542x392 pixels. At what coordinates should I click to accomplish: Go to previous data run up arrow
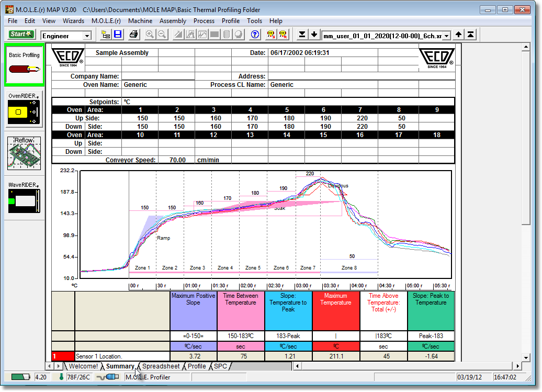(458, 34)
